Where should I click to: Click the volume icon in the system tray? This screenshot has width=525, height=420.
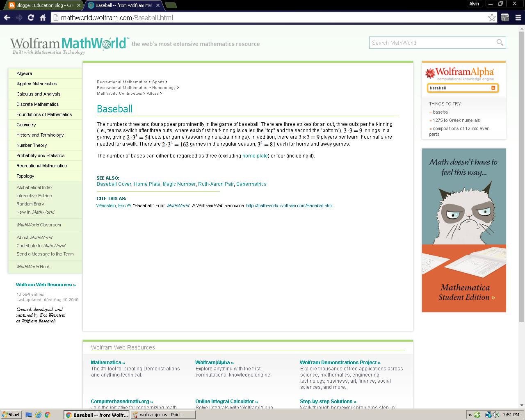pyautogui.click(x=495, y=415)
